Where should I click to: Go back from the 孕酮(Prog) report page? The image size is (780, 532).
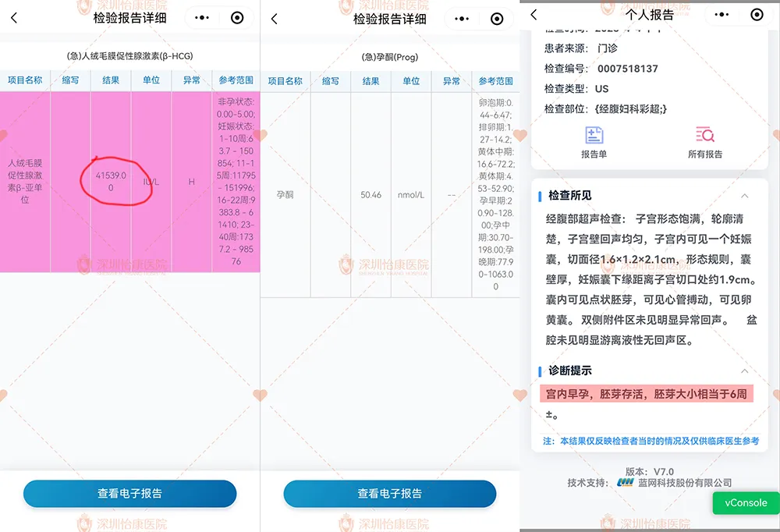pyautogui.click(x=274, y=19)
